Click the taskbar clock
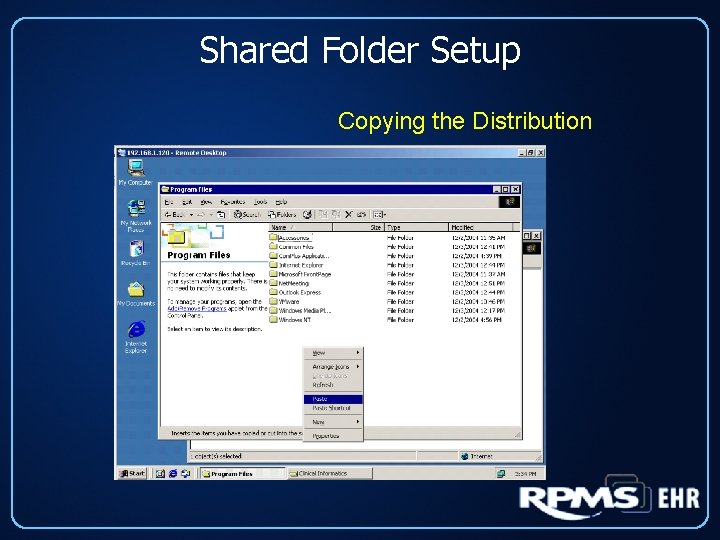 point(525,473)
